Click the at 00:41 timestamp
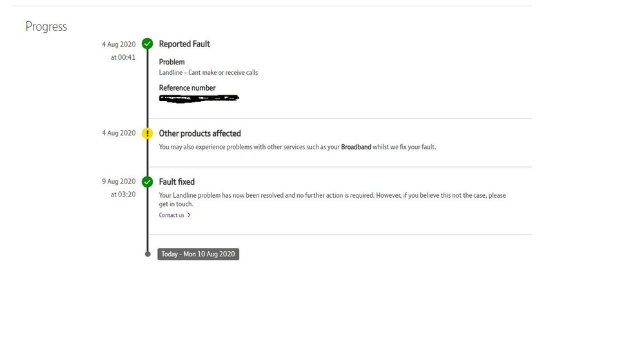 coord(122,57)
